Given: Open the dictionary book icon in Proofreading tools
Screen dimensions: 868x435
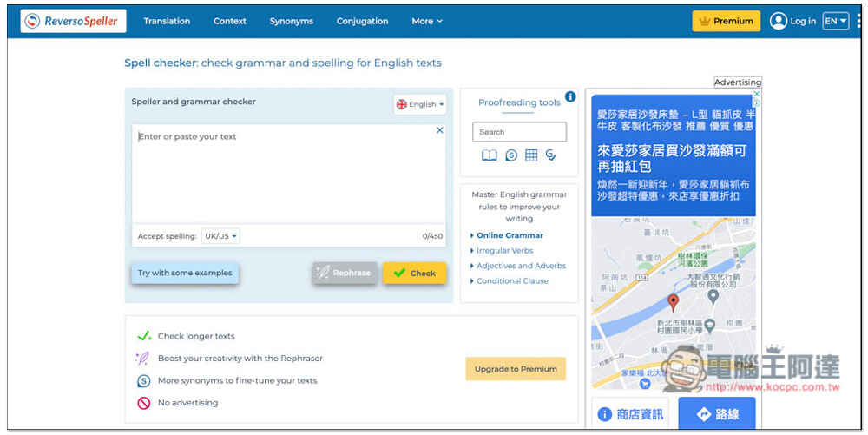Looking at the screenshot, I should [490, 155].
